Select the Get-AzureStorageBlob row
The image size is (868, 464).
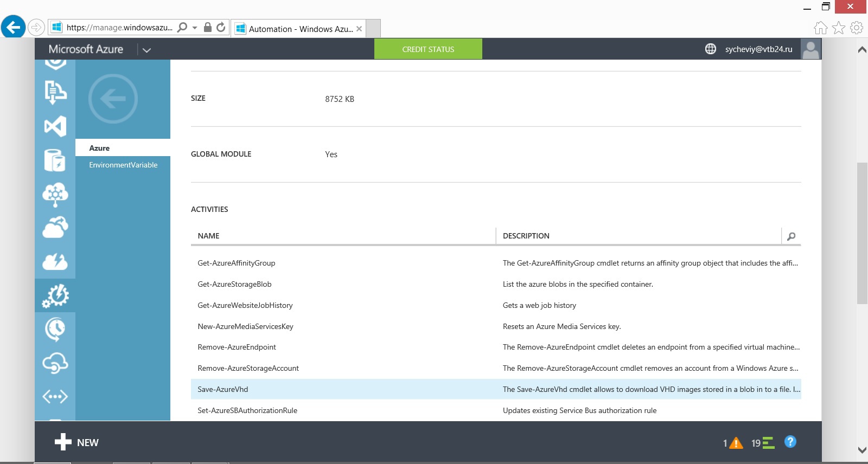pyautogui.click(x=496, y=284)
